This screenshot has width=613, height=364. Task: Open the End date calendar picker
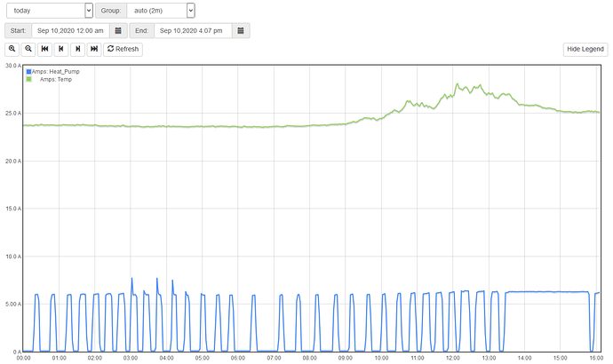pos(241,30)
